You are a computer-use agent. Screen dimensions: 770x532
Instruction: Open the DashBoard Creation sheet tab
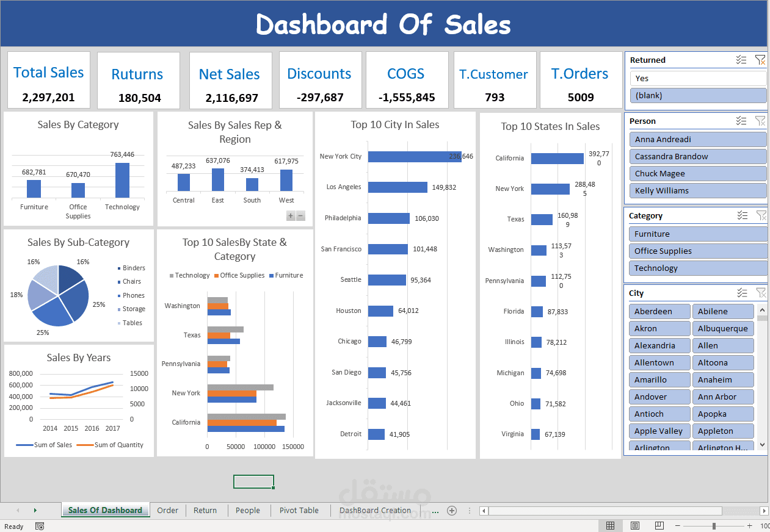point(375,511)
